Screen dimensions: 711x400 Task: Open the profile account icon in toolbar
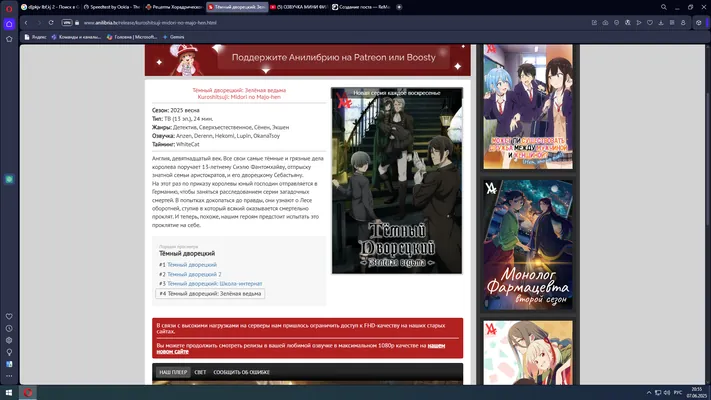click(x=683, y=23)
